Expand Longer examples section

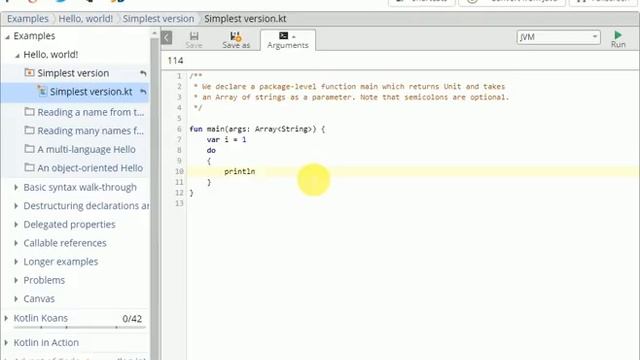pyautogui.click(x=16, y=262)
